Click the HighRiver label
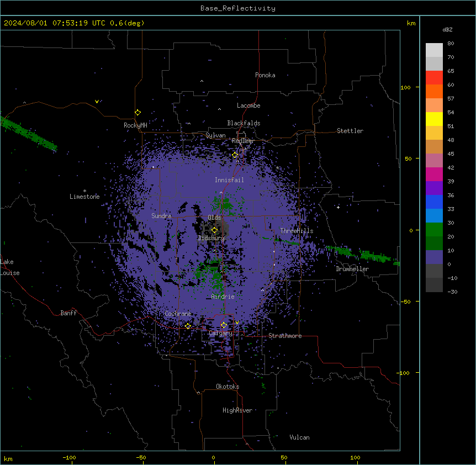This screenshot has width=476, height=465. click(237, 410)
